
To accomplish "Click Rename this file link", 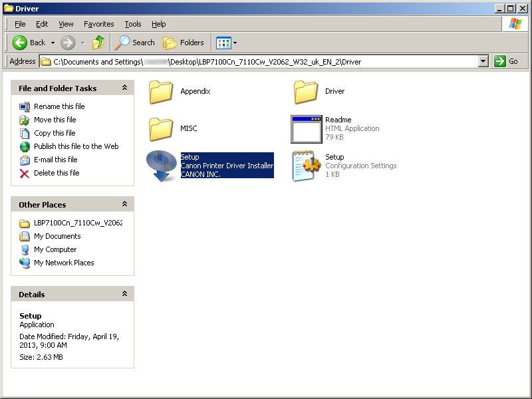I will (59, 106).
